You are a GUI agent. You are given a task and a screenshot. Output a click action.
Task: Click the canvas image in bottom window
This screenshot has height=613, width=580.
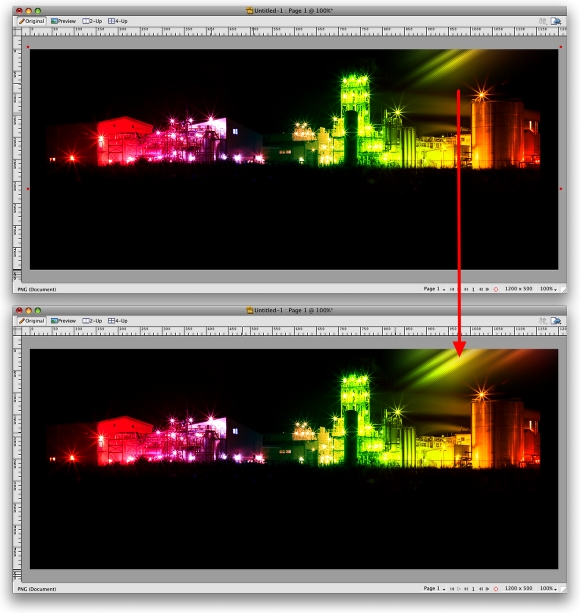pyautogui.click(x=294, y=459)
